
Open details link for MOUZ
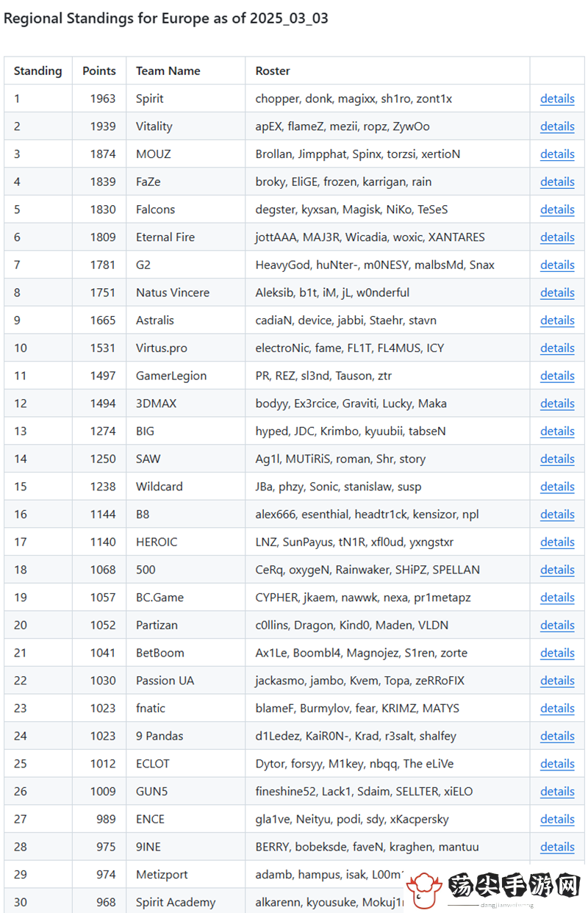(x=557, y=154)
